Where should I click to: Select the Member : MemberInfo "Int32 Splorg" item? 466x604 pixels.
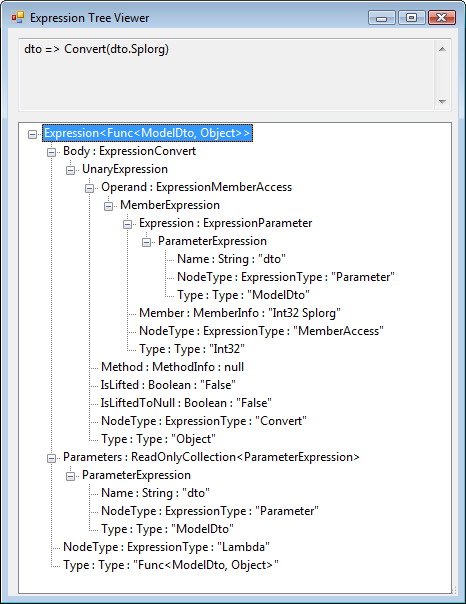pyautogui.click(x=240, y=313)
